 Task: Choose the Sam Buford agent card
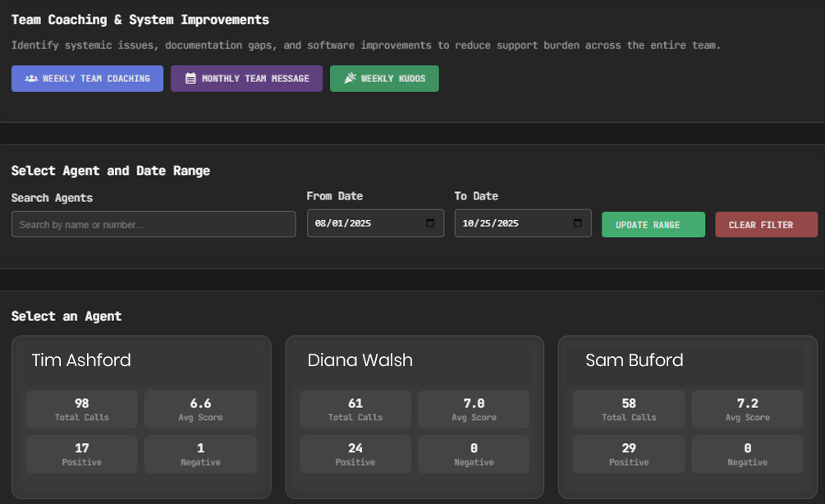[x=688, y=361]
